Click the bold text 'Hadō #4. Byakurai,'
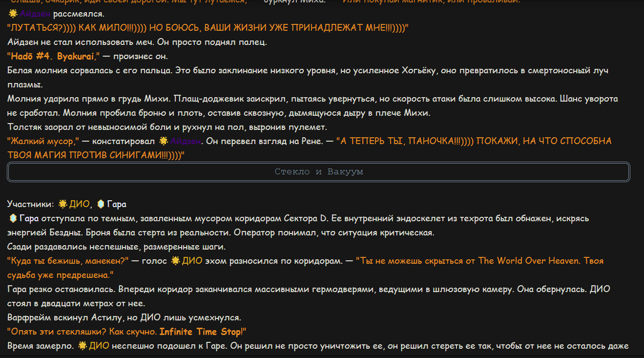 54,56
